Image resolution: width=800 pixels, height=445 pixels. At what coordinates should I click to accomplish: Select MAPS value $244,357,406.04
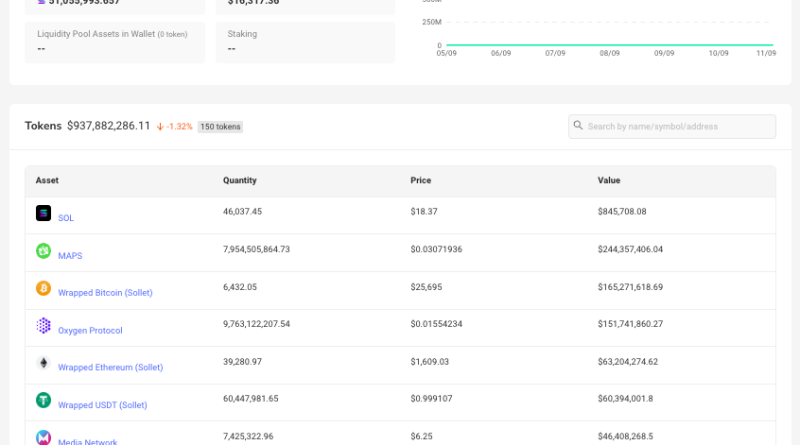tap(630, 249)
